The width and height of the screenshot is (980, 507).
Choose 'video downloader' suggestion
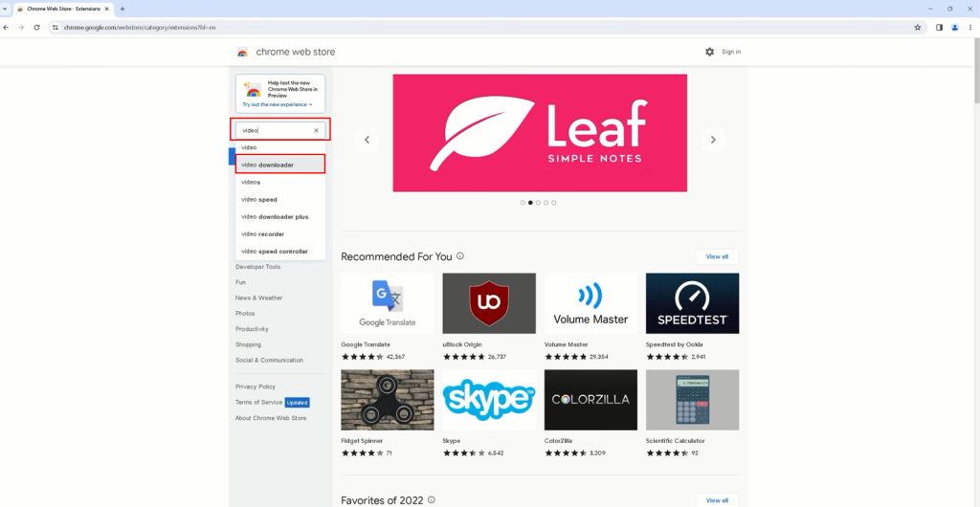280,165
